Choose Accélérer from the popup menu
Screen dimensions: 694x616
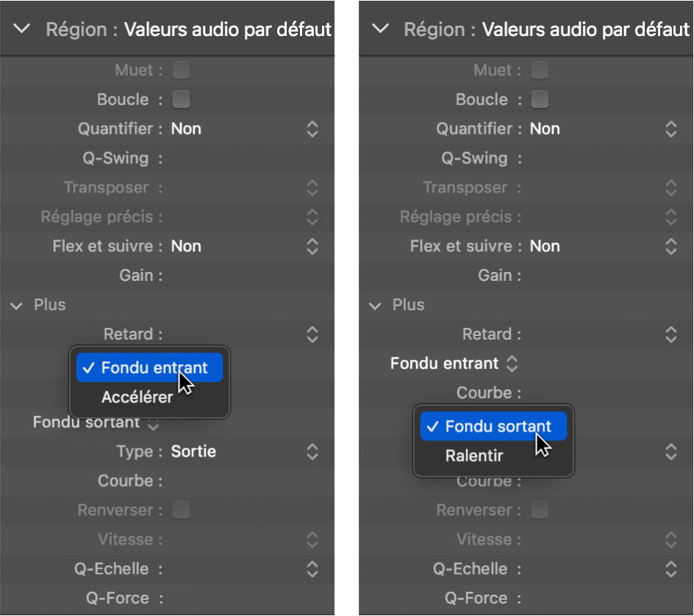coord(137,398)
